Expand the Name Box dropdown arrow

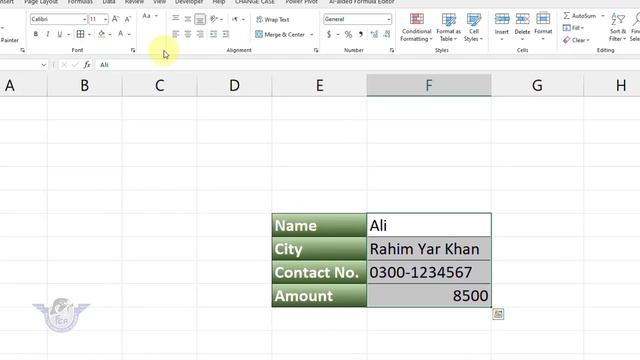click(44, 65)
